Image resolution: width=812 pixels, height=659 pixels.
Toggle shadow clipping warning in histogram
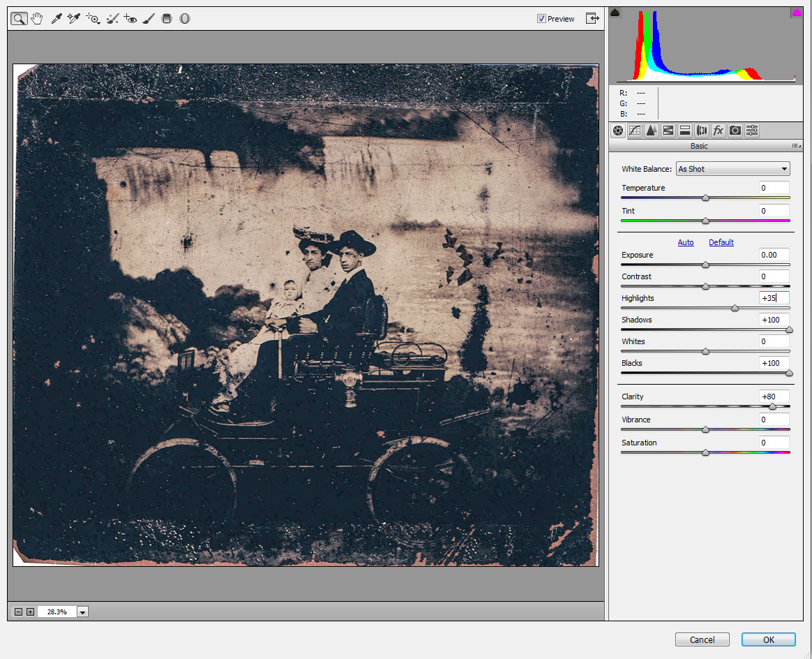pos(615,12)
